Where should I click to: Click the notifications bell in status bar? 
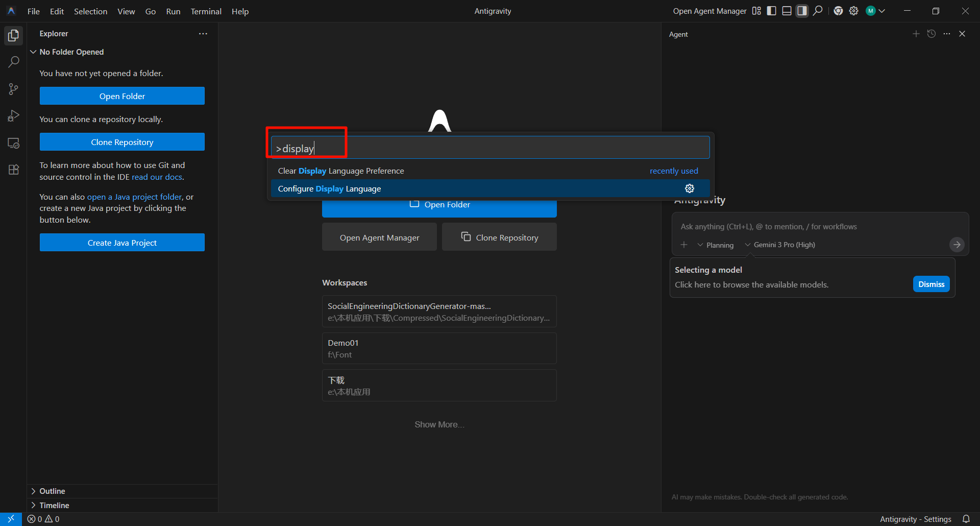point(966,519)
